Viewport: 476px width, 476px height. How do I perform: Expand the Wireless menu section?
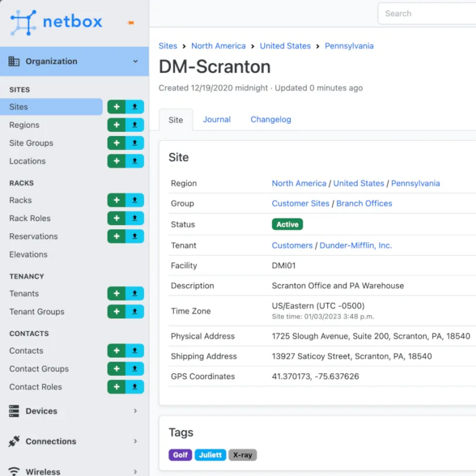(74, 471)
